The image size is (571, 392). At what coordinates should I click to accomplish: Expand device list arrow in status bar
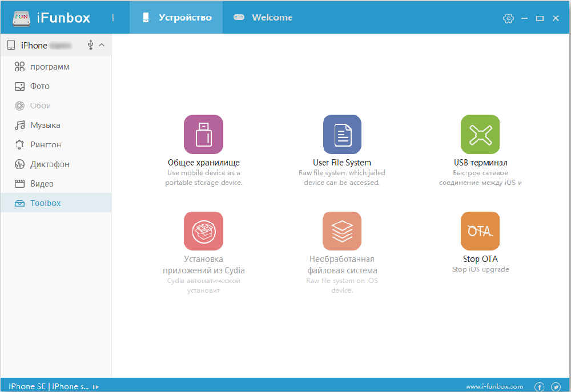96,386
